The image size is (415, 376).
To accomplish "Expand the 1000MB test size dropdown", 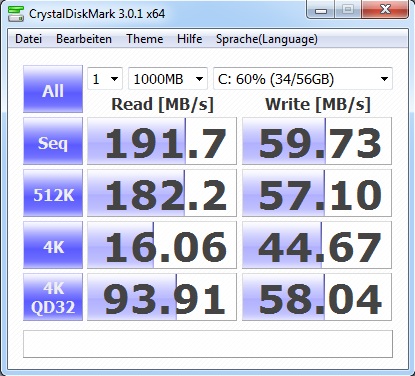I will pyautogui.click(x=168, y=79).
